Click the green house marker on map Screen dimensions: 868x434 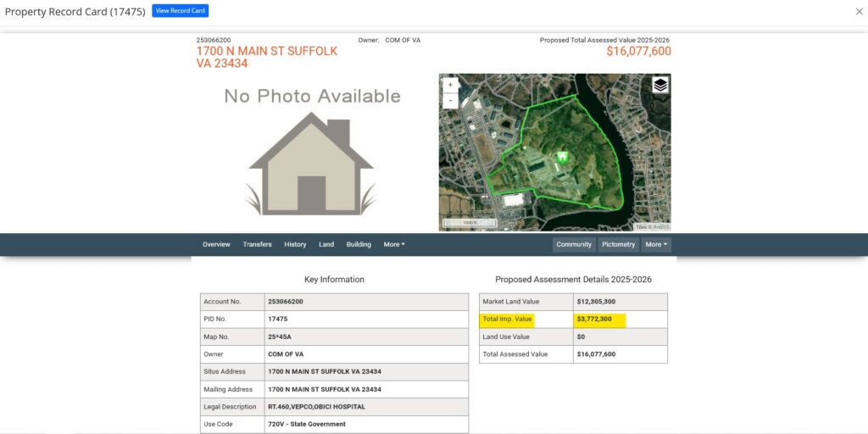click(561, 157)
